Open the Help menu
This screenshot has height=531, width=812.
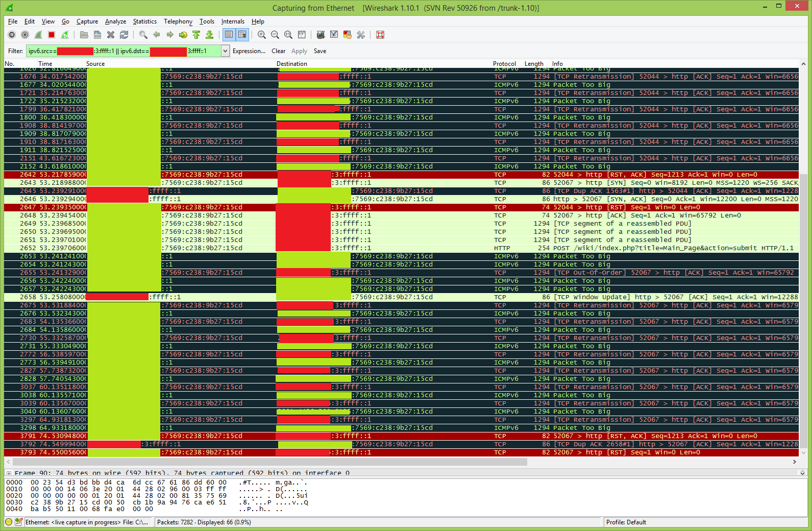[258, 21]
